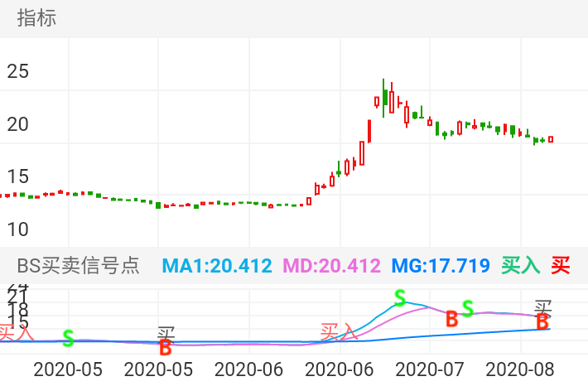Tap red 买入 signal above 2020-06 label
Screen dimensions: 588x391
pyautogui.click(x=338, y=332)
